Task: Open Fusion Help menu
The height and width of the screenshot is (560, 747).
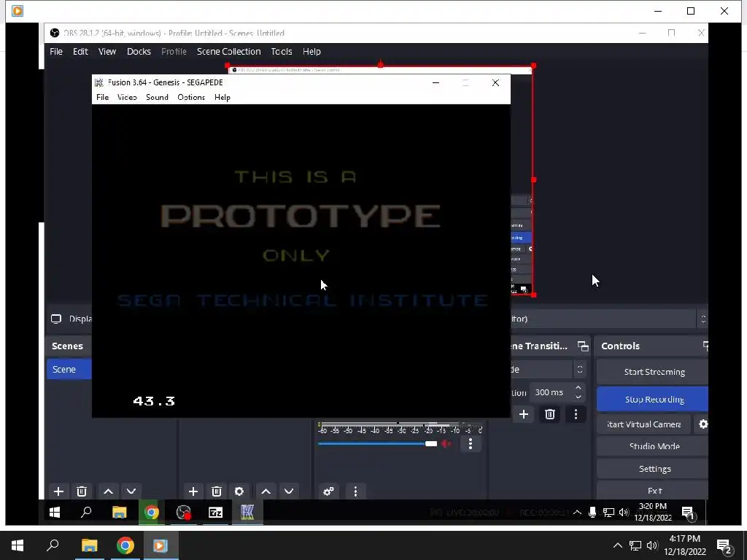Action: coord(222,97)
